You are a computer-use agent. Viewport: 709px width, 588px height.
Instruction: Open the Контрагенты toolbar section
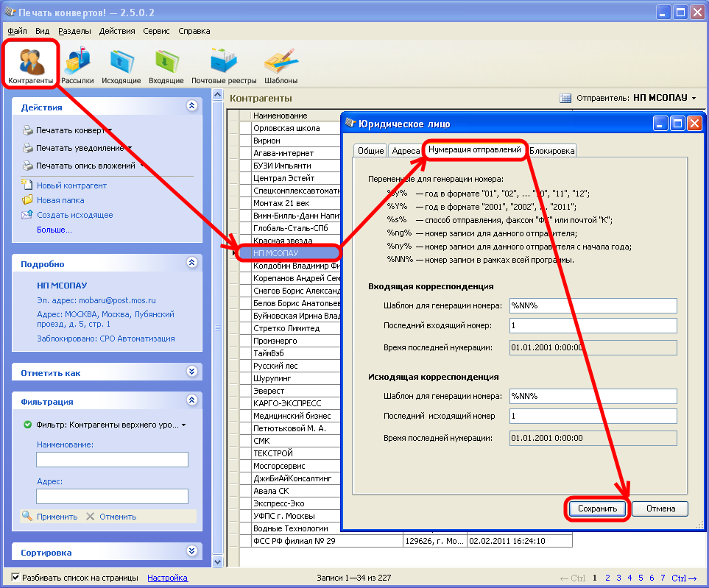click(30, 64)
